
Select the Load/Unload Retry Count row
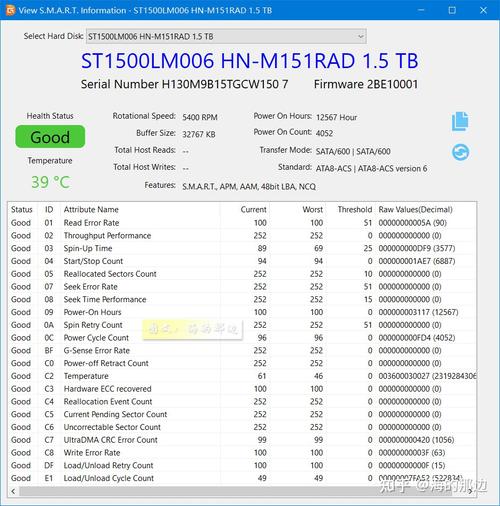click(x=242, y=466)
